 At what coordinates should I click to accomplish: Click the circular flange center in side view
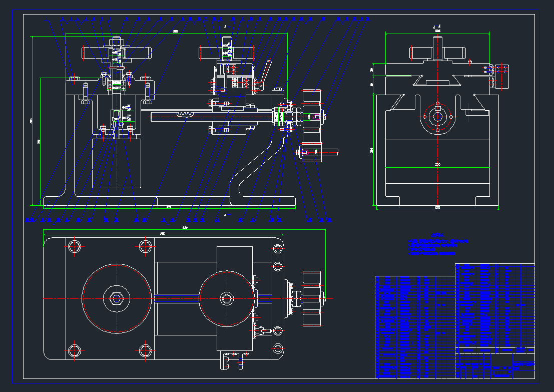pos(438,116)
